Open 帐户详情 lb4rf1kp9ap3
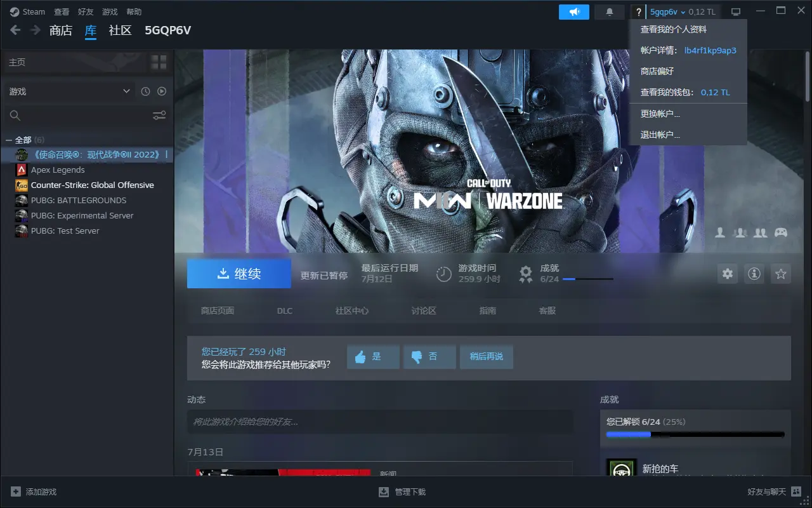Viewport: 812px width, 508px height. coord(688,50)
